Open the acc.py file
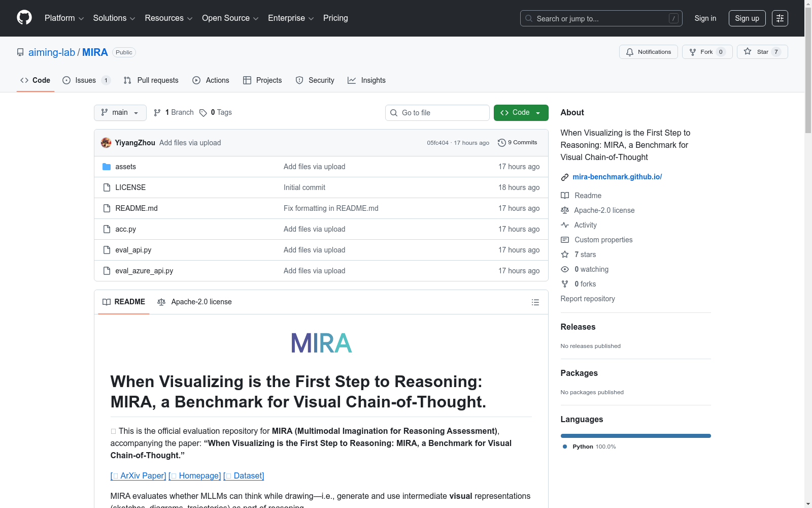 [x=125, y=229]
